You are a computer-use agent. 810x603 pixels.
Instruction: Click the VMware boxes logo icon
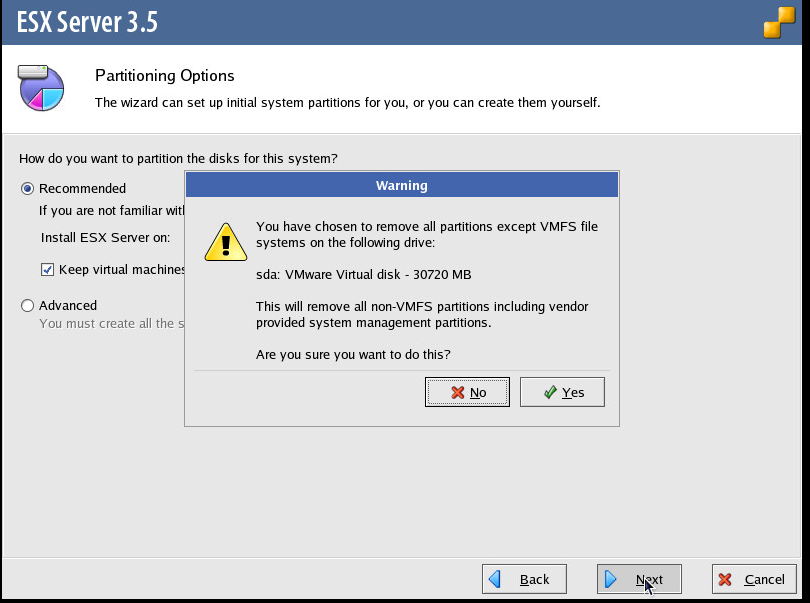[779, 23]
